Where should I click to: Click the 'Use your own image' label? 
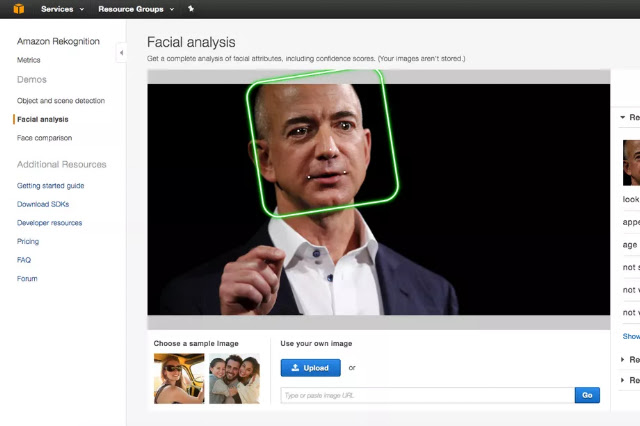316,344
